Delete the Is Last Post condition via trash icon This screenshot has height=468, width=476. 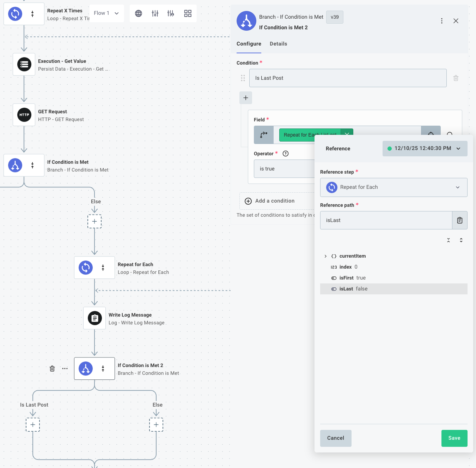[456, 78]
